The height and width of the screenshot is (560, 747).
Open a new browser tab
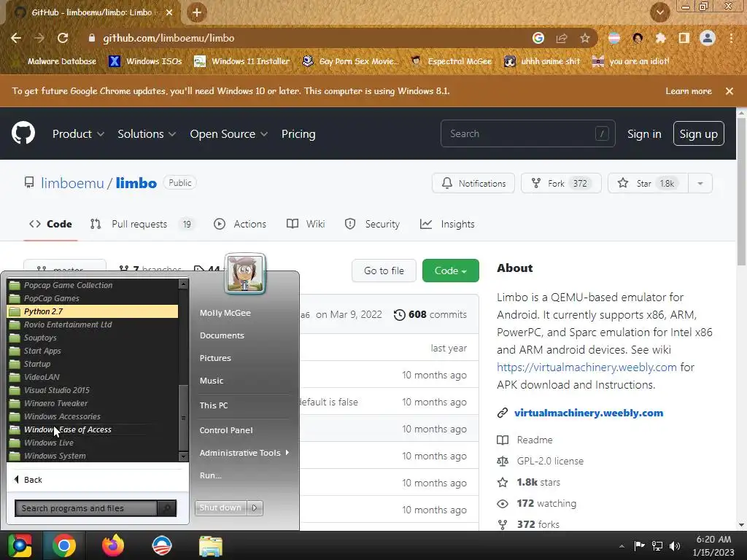(x=197, y=12)
